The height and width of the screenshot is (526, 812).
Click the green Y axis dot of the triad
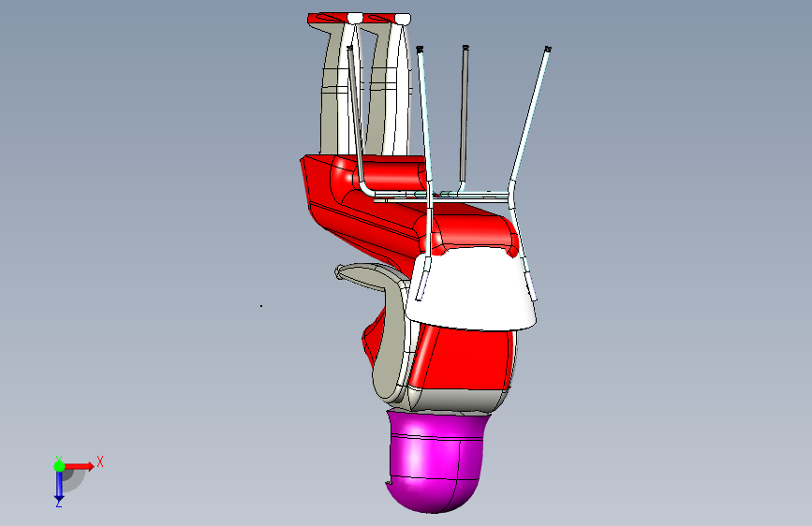click(x=59, y=466)
